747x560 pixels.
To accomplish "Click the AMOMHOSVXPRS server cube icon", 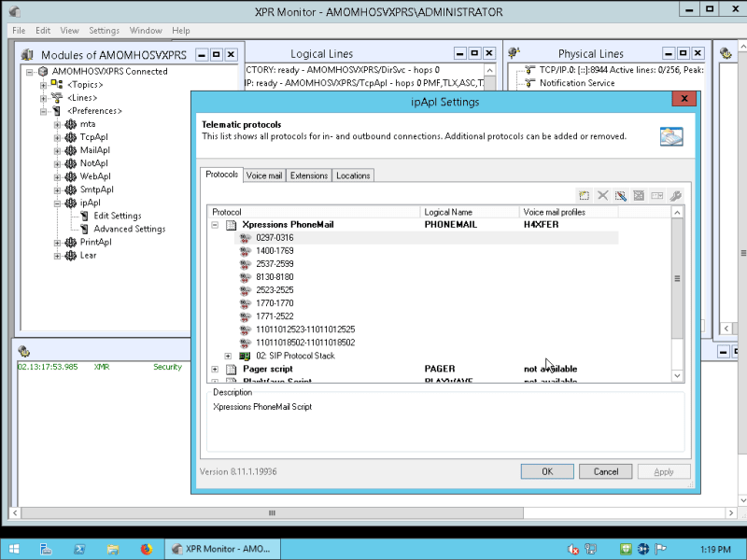I will pos(43,72).
